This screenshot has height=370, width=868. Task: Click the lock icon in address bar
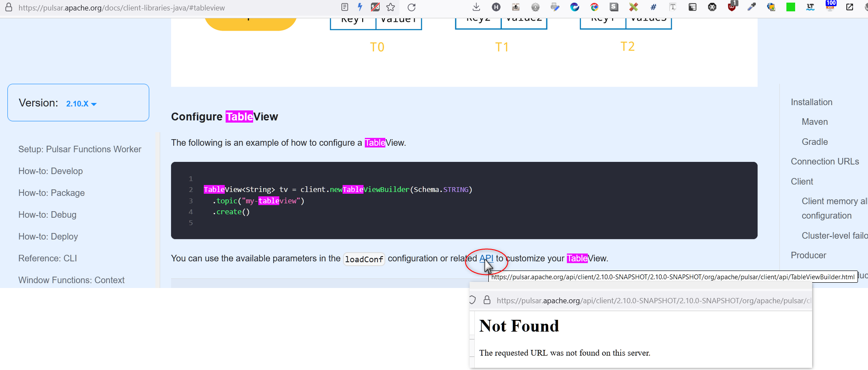pyautogui.click(x=9, y=7)
